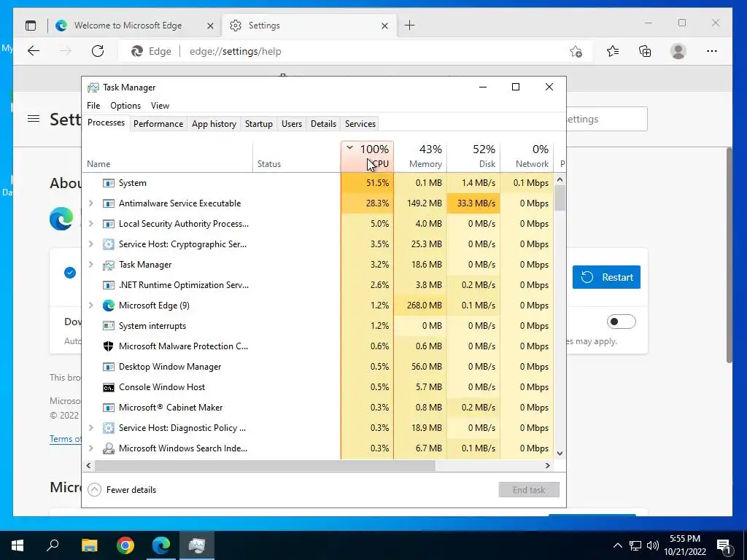Expand Service Host: Diagnostic Policy row
Screen dimensions: 747x560
[90, 428]
